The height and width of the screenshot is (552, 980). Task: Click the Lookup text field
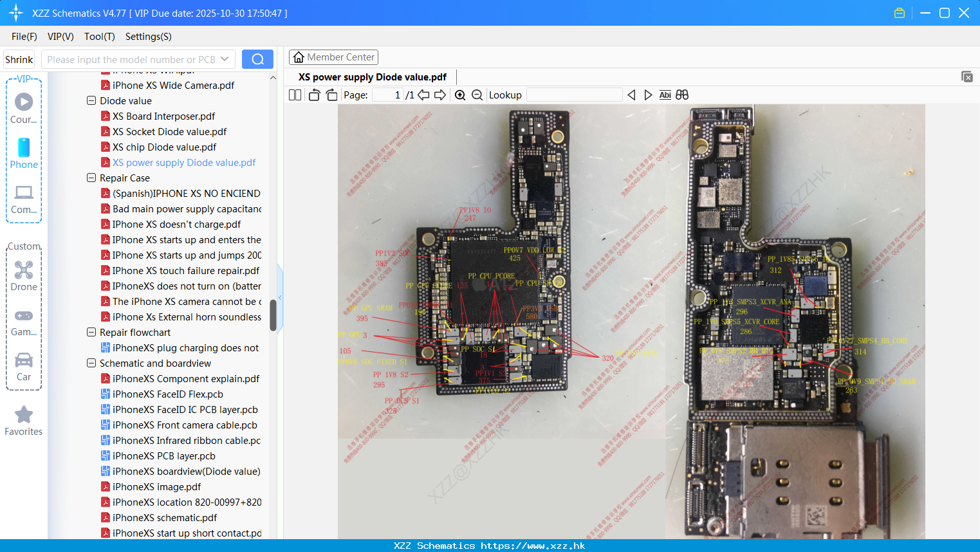click(x=574, y=95)
